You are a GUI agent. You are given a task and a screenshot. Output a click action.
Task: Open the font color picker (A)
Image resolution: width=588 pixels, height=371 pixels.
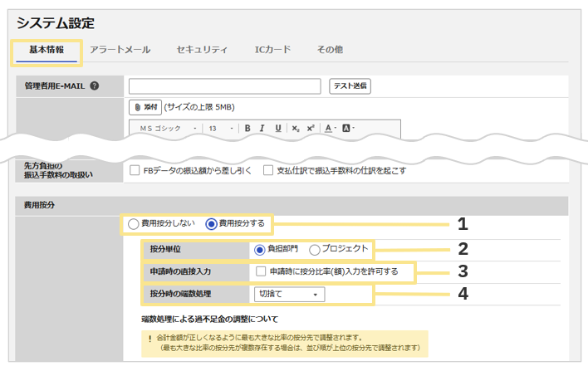coord(330,128)
